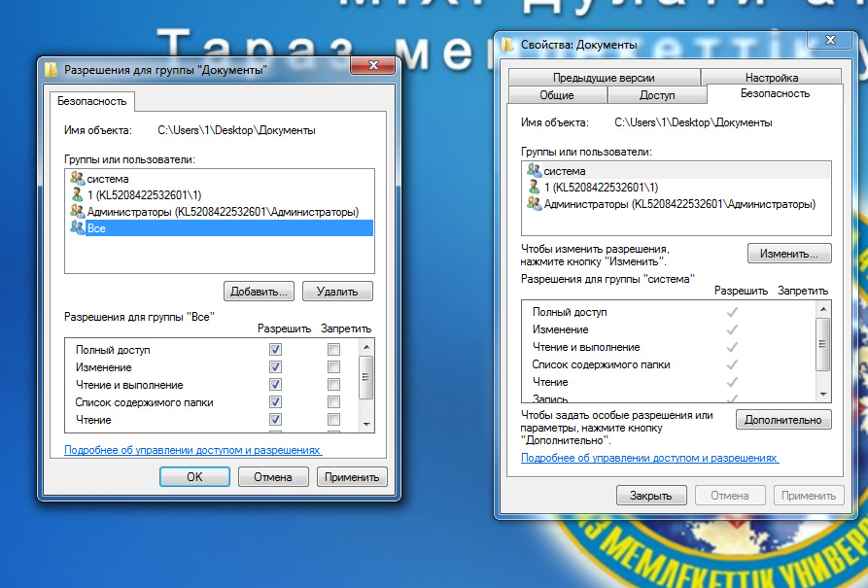The image size is (868, 588).
Task: Click folder icon in Properties window title bar
Action: (x=507, y=45)
